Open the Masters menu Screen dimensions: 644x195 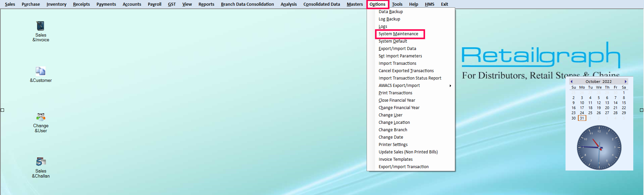click(355, 4)
